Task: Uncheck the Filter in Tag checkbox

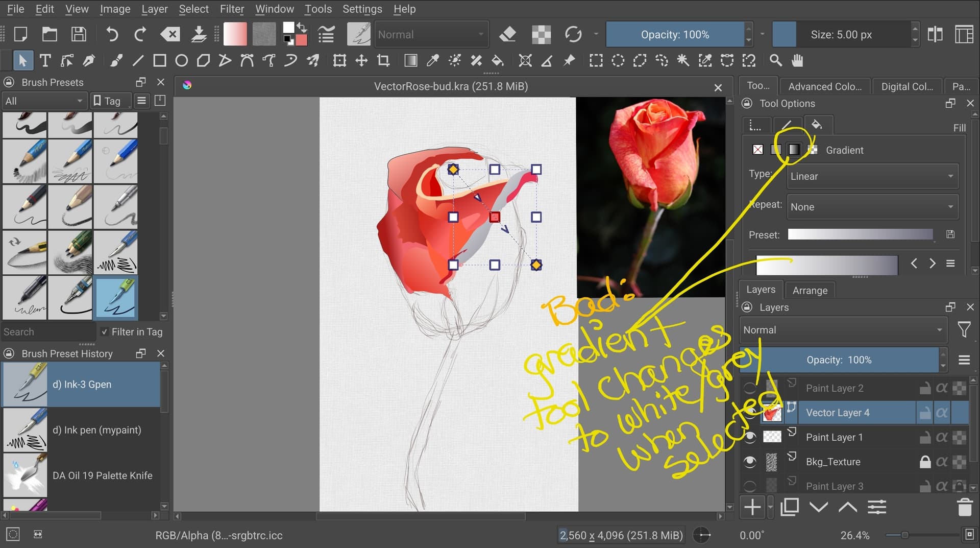Action: (104, 332)
